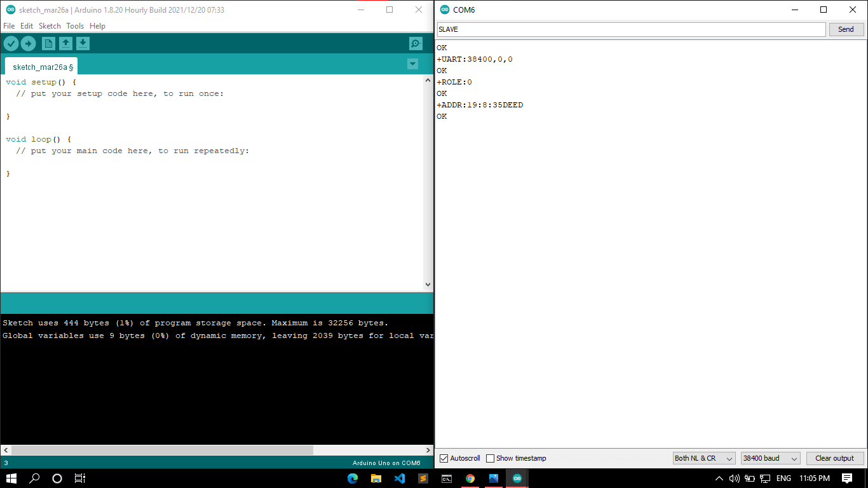Viewport: 868px width, 488px height.
Task: Click the Arduino logo in sketch title bar
Action: (x=11, y=10)
